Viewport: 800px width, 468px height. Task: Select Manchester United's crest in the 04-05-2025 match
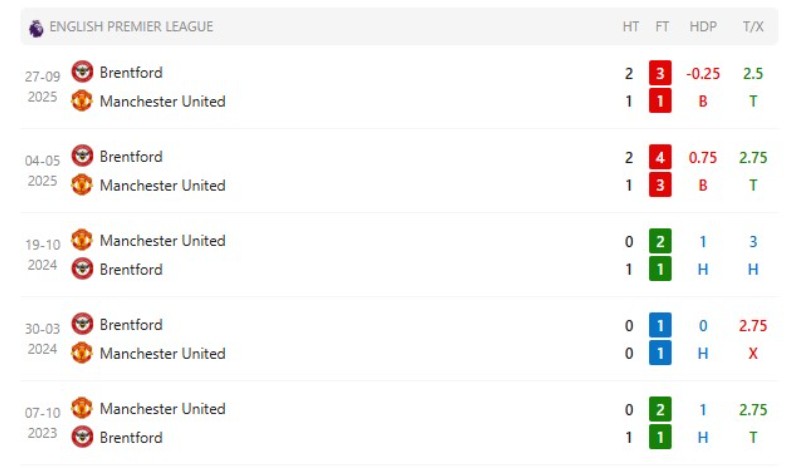click(x=82, y=184)
